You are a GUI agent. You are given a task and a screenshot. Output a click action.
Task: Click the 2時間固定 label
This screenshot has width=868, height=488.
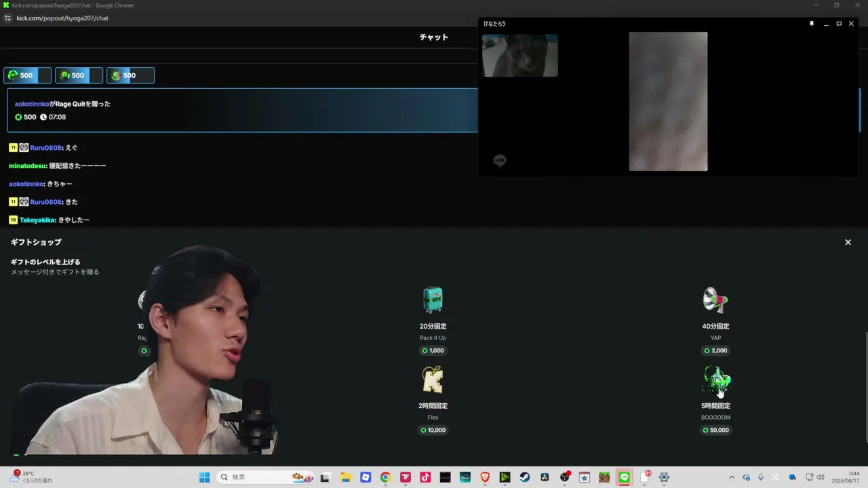433,405
